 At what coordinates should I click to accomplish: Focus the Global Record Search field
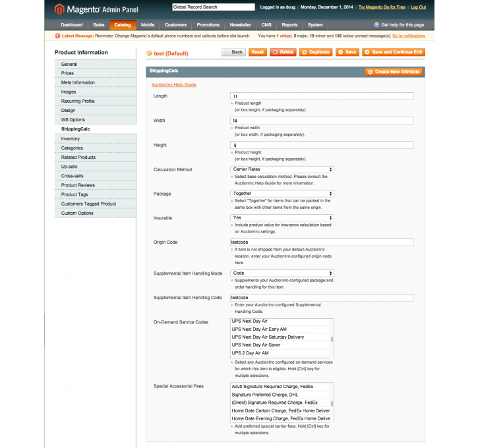point(214,7)
